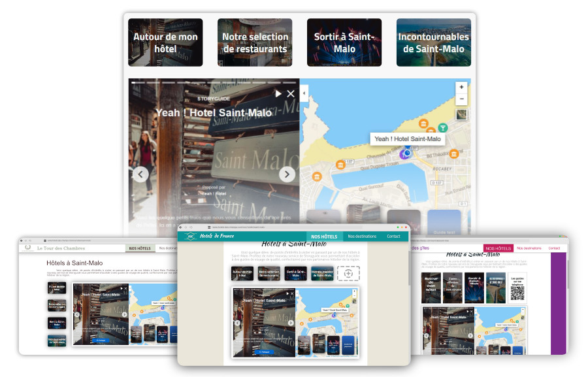This screenshot has width=588, height=377.
Task: Collapse the story panel using the left-pointing map arrow
Action: click(304, 93)
